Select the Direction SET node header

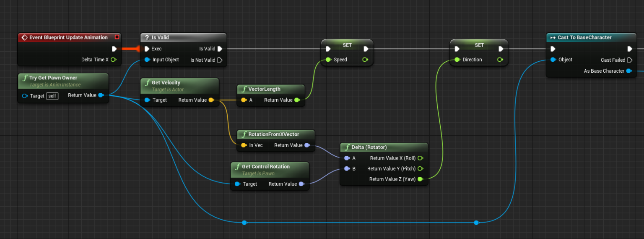479,45
